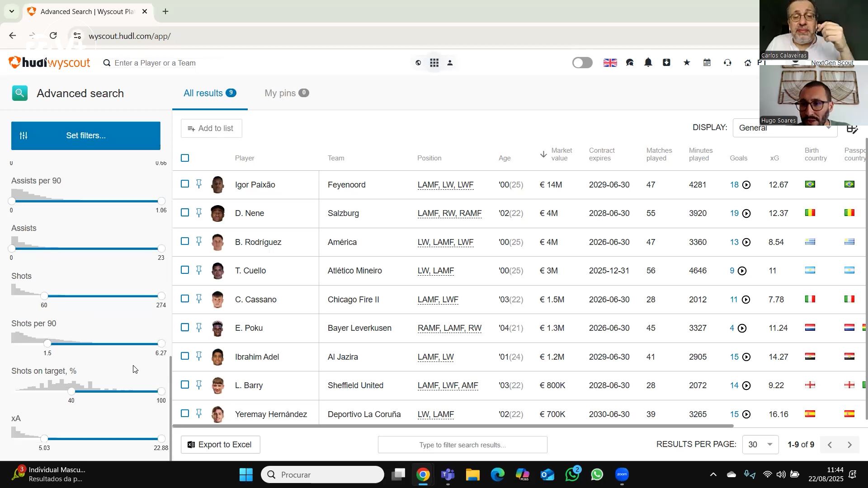Image resolution: width=868 pixels, height=488 pixels.
Task: Click the UK flag language icon
Action: [x=610, y=63]
